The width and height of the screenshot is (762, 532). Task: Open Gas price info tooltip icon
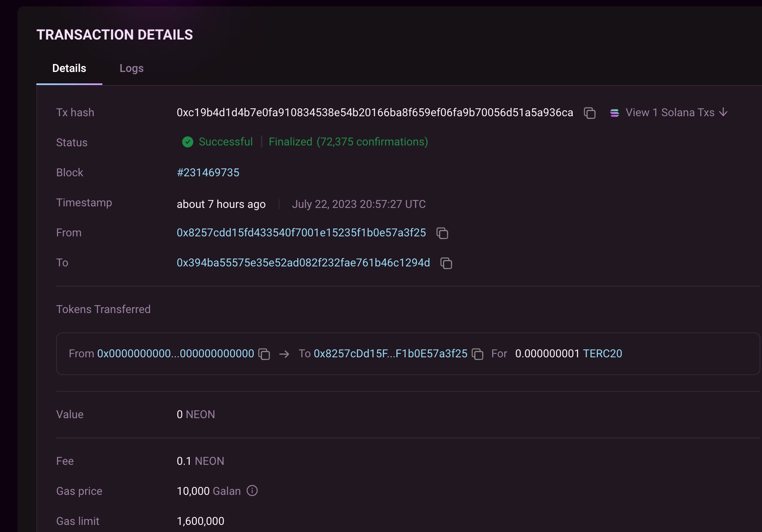[x=252, y=490]
